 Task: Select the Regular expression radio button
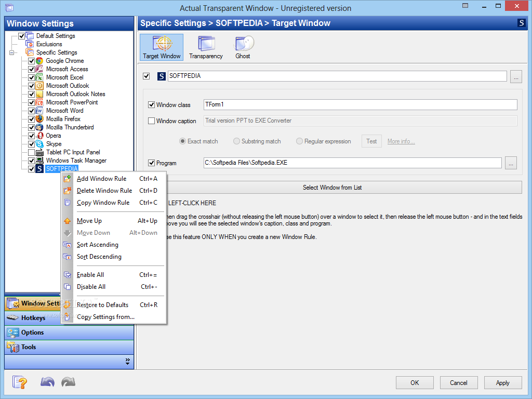coord(299,141)
